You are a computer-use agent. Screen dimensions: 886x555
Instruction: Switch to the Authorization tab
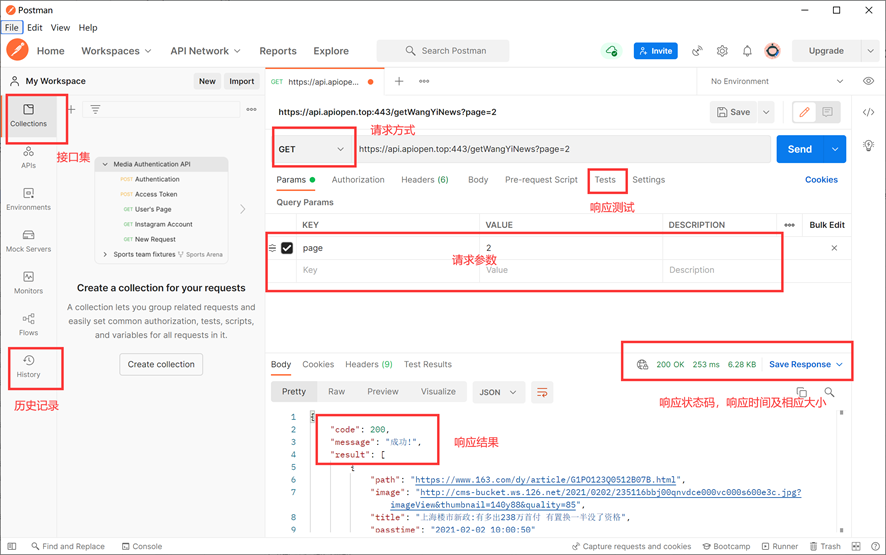(358, 180)
